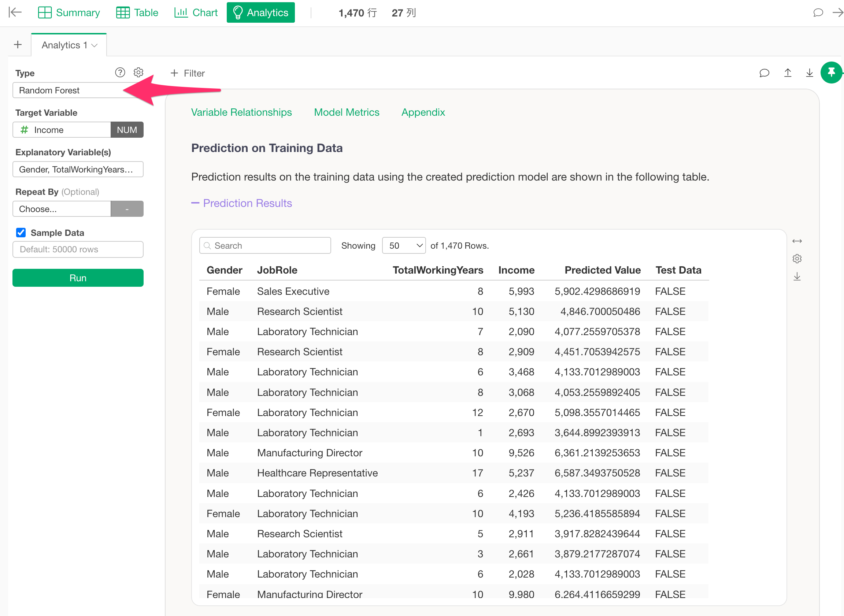Click the analytics download arrow icon
Screen dimensions: 844x616
pyautogui.click(x=809, y=73)
